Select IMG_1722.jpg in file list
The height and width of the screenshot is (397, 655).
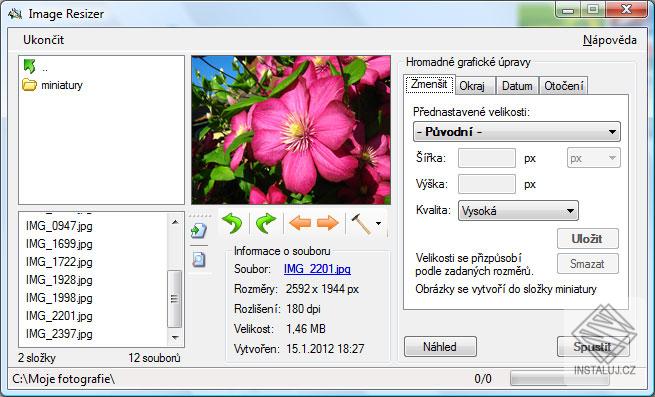[x=59, y=262]
